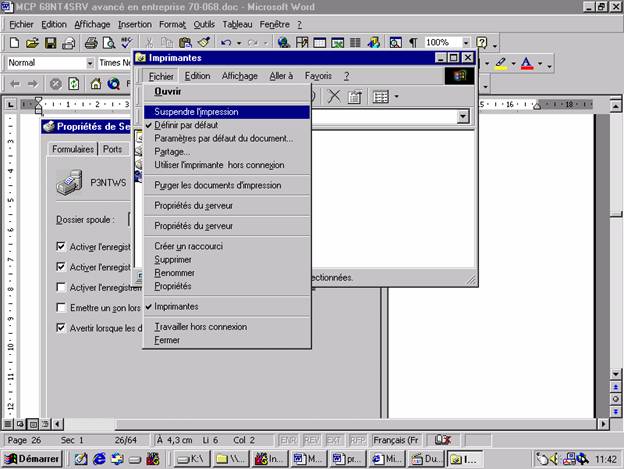624x469 pixels.
Task: Toggle show paragraph marks
Action: click(413, 43)
